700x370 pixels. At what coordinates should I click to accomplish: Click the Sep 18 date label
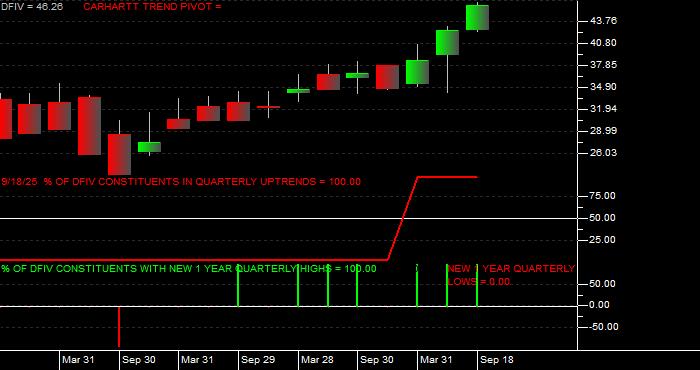point(497,360)
